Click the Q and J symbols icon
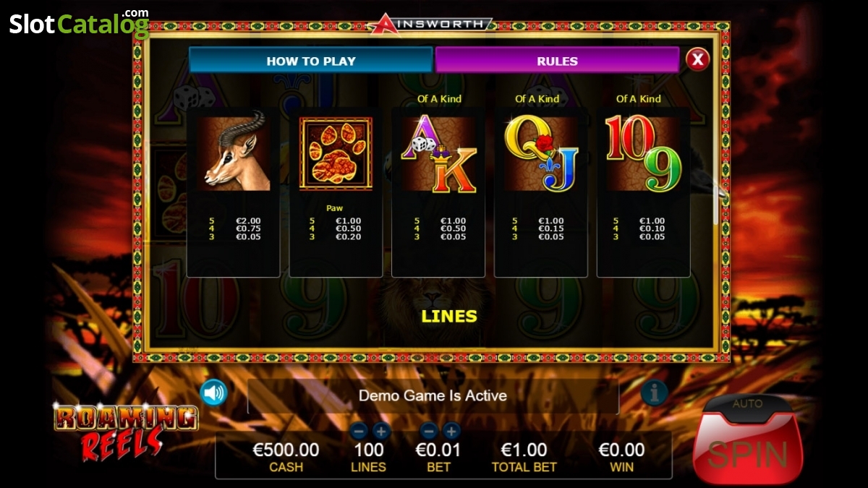The height and width of the screenshot is (488, 868). click(x=541, y=155)
